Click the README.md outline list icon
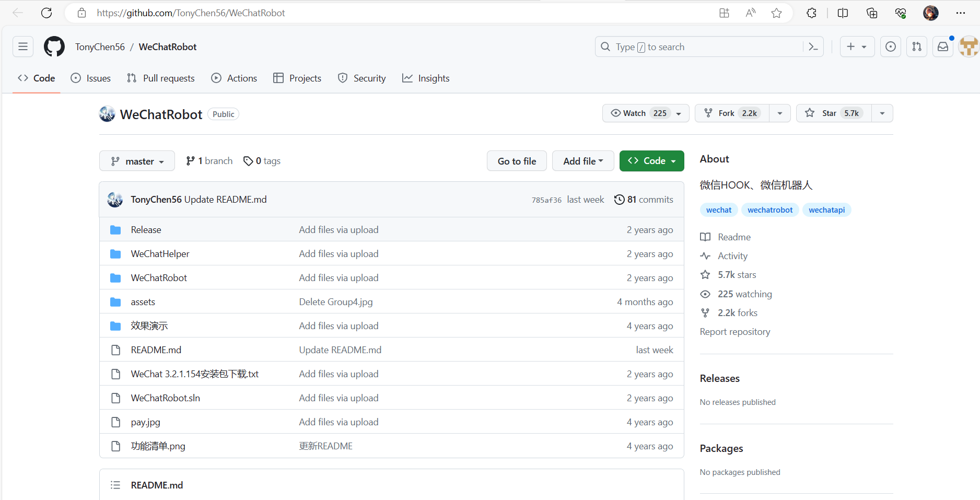 (115, 485)
